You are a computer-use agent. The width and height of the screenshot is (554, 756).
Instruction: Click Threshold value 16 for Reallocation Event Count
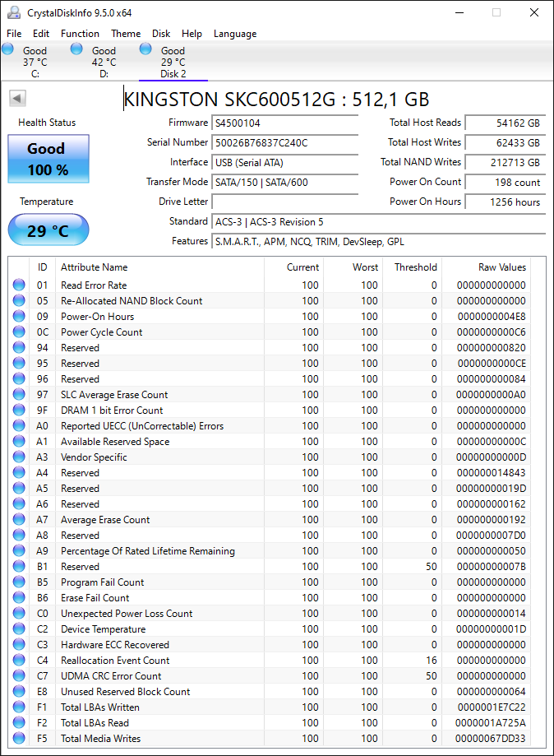[432, 660]
